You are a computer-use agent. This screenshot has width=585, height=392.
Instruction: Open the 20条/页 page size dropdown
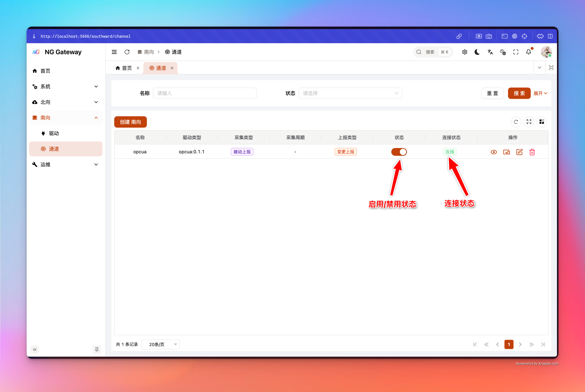[160, 345]
